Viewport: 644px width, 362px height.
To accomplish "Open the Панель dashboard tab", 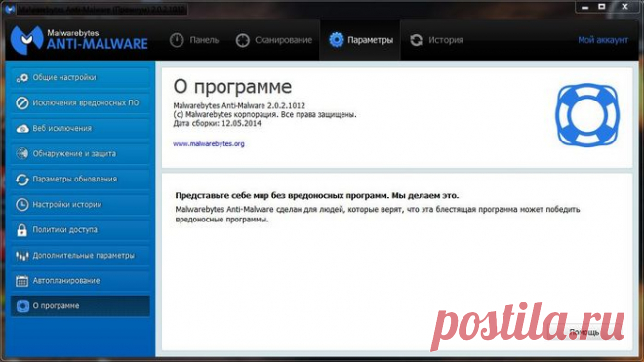I will (194, 40).
